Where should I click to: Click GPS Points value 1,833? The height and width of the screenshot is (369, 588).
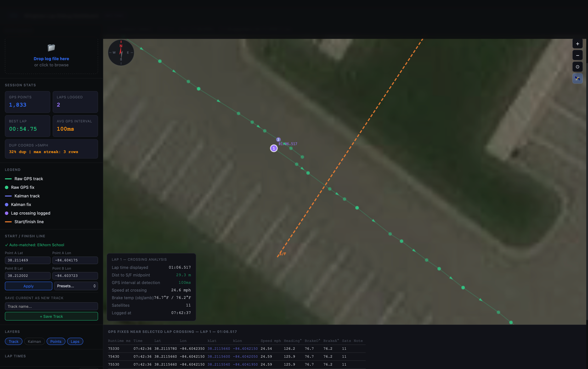(x=18, y=105)
